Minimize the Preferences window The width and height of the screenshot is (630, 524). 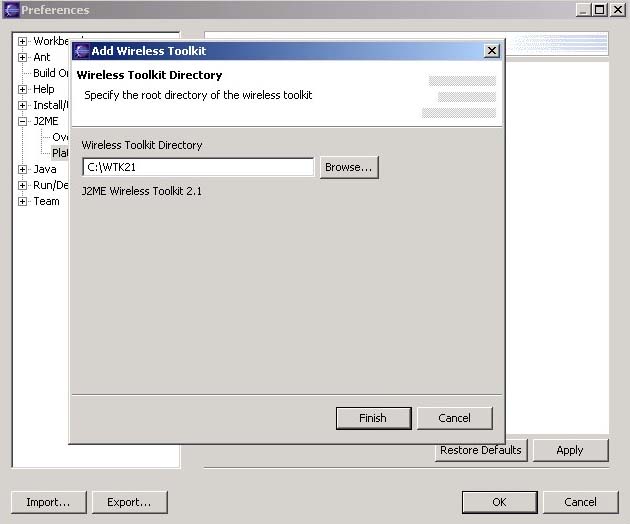pos(584,10)
